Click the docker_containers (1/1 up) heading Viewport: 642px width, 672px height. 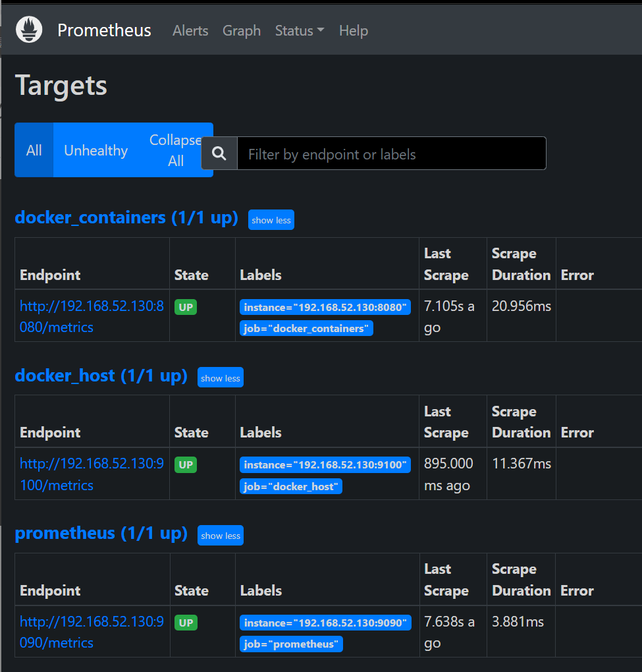pyautogui.click(x=126, y=217)
